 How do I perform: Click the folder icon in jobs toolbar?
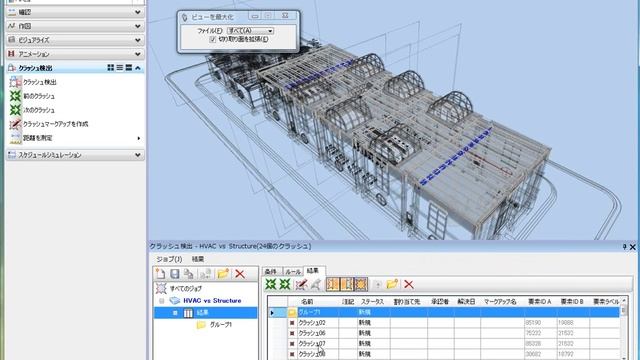pyautogui.click(x=223, y=274)
